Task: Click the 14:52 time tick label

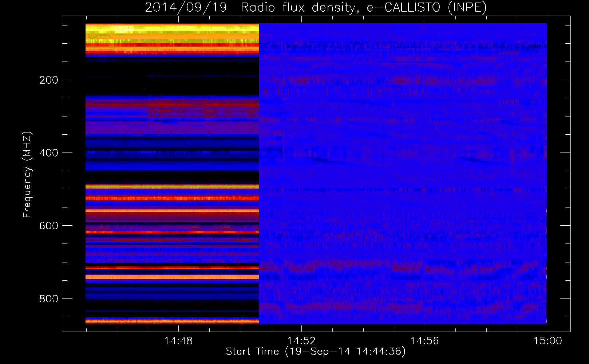Action: click(x=301, y=341)
